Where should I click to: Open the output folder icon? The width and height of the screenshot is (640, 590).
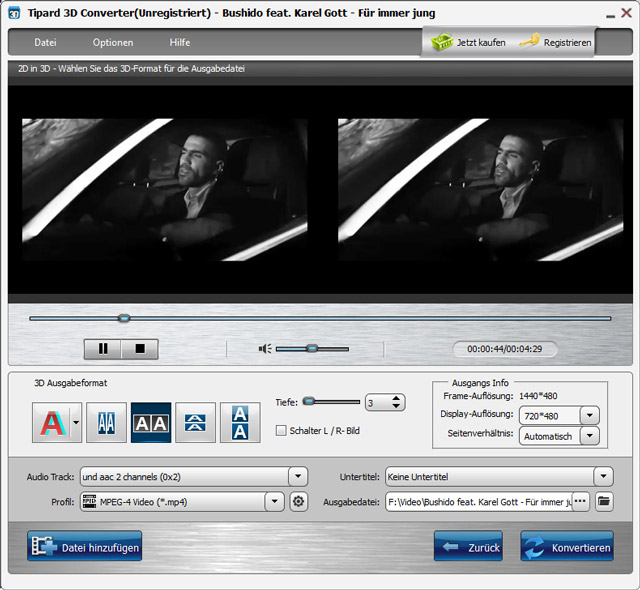(x=604, y=501)
